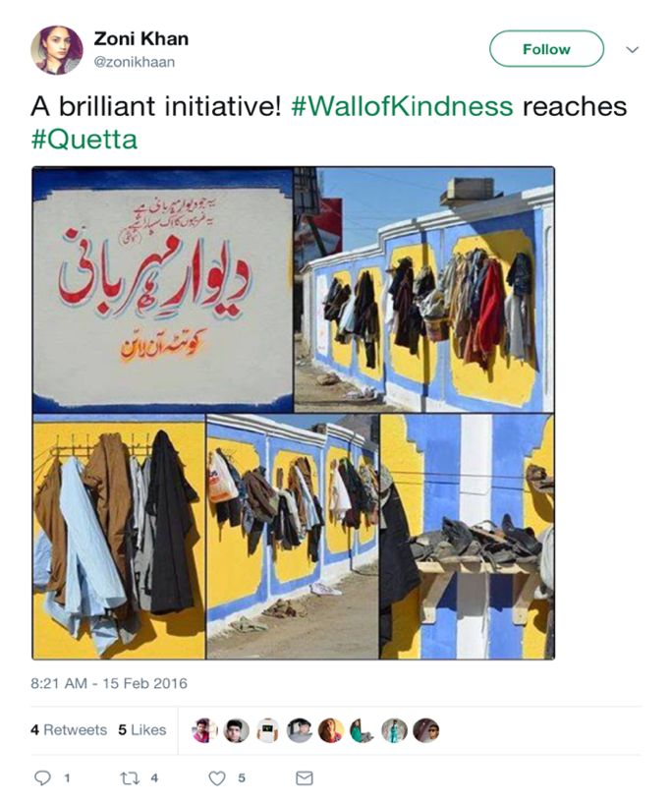672x803 pixels.
Task: Open Zoni Khan display name
Action: (x=141, y=39)
